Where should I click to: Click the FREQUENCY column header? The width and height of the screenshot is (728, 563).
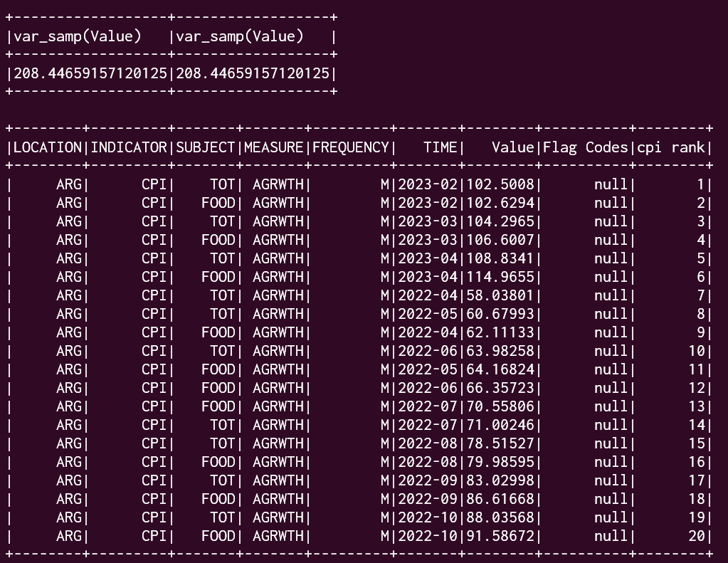[x=351, y=147]
